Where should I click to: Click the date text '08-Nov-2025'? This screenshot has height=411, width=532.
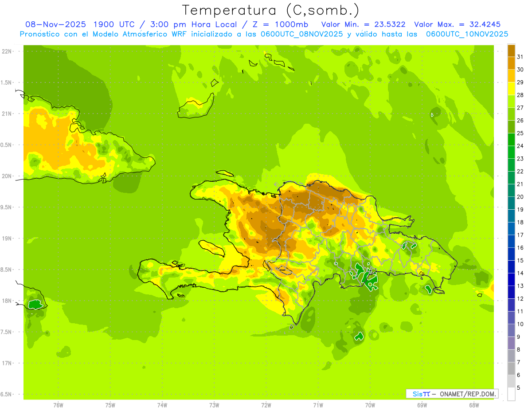55,25
